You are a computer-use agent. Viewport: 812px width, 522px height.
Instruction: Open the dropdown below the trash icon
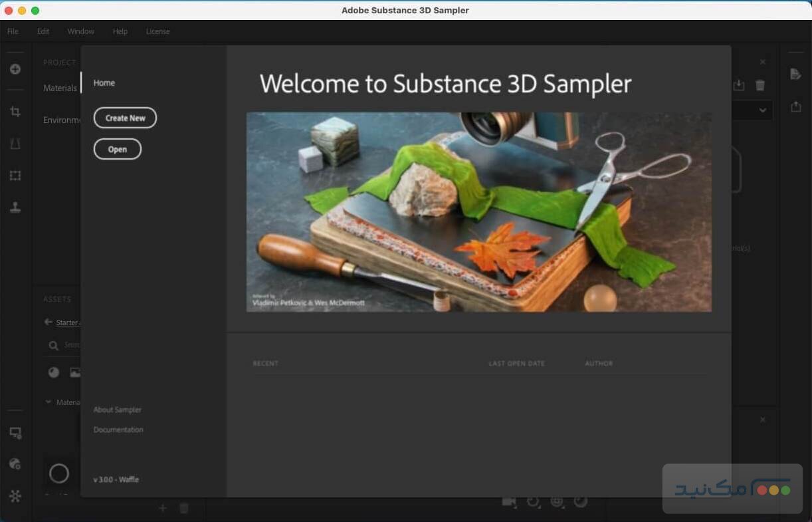pos(762,110)
